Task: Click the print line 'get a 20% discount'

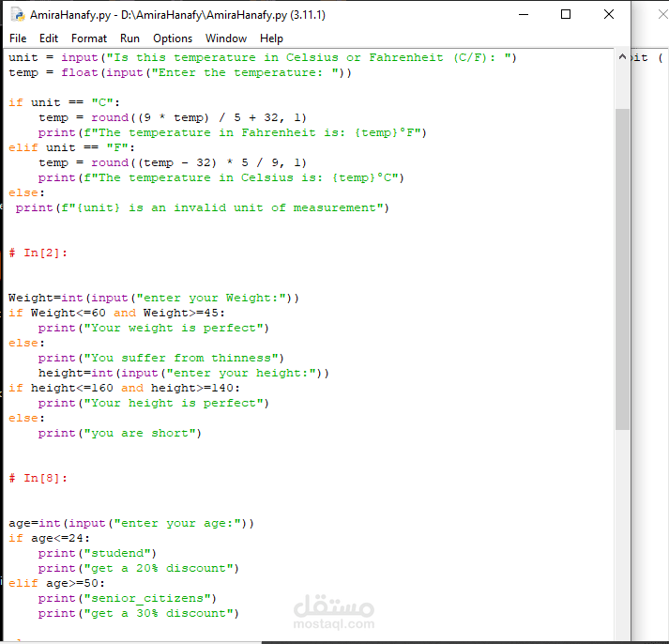Action: (x=139, y=568)
